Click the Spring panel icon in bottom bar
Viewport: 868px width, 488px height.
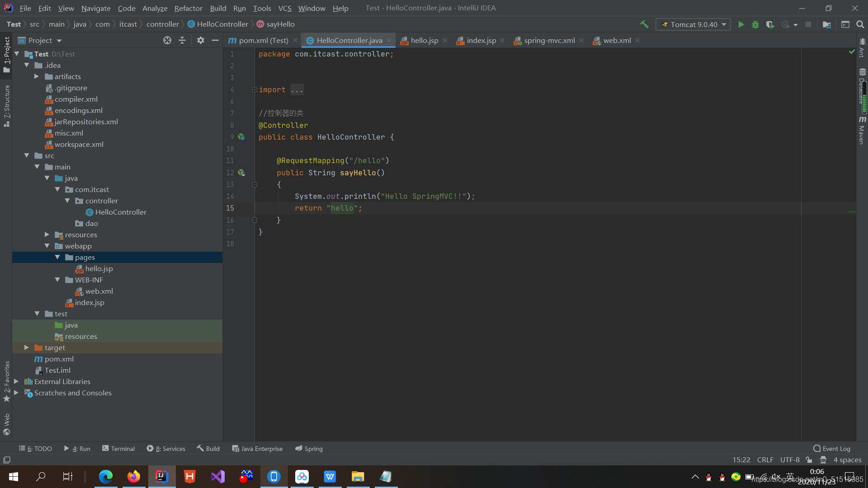(x=308, y=449)
